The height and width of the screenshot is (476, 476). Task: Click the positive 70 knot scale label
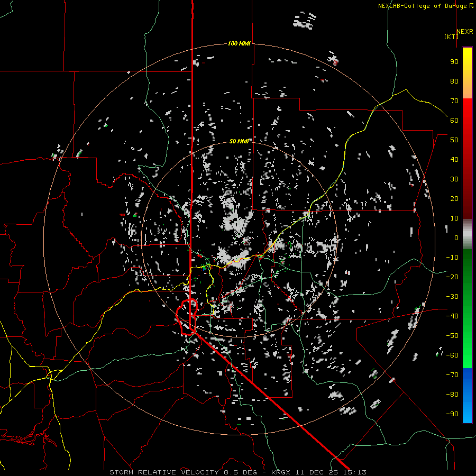click(x=454, y=101)
